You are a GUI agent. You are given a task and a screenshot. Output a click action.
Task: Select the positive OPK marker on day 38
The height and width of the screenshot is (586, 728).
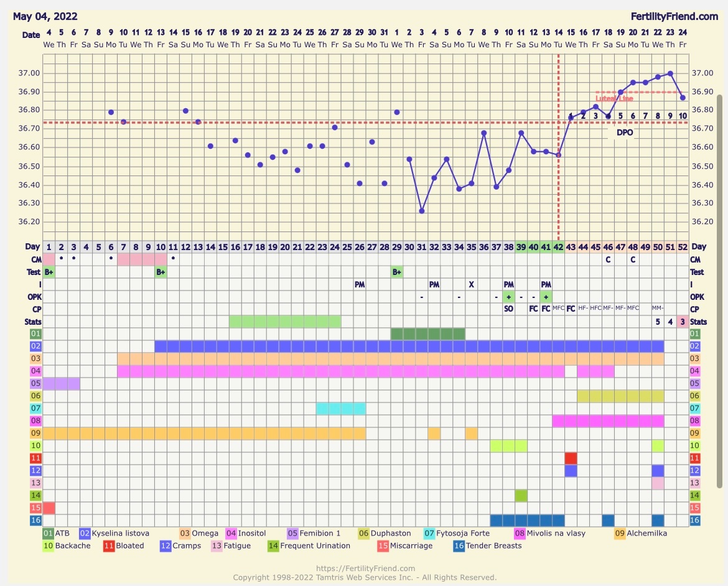click(508, 297)
